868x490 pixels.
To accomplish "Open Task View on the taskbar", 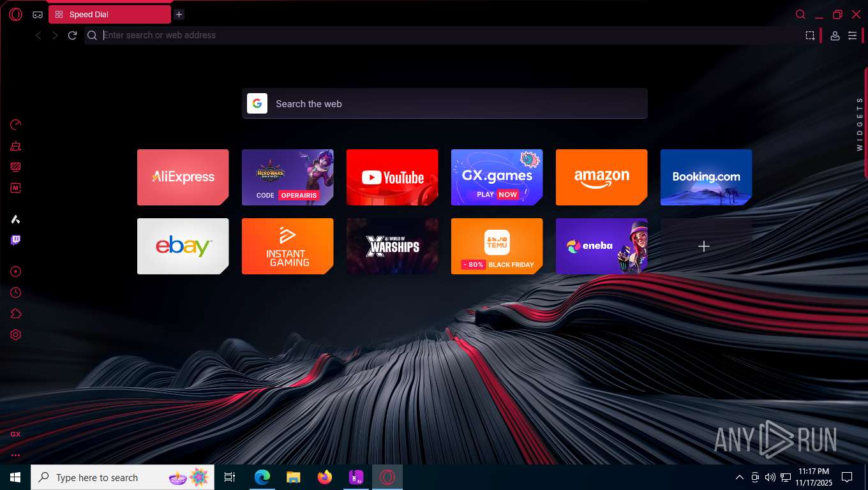I will [230, 477].
